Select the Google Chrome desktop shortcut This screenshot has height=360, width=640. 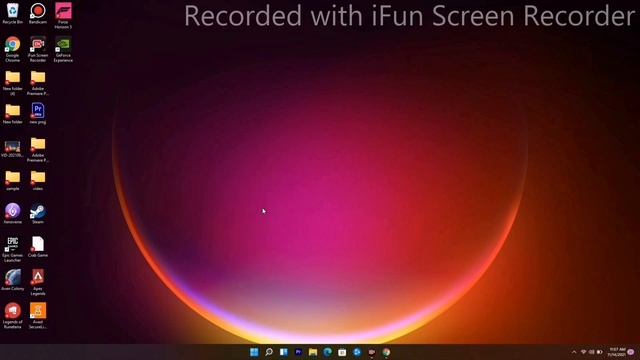[x=13, y=49]
